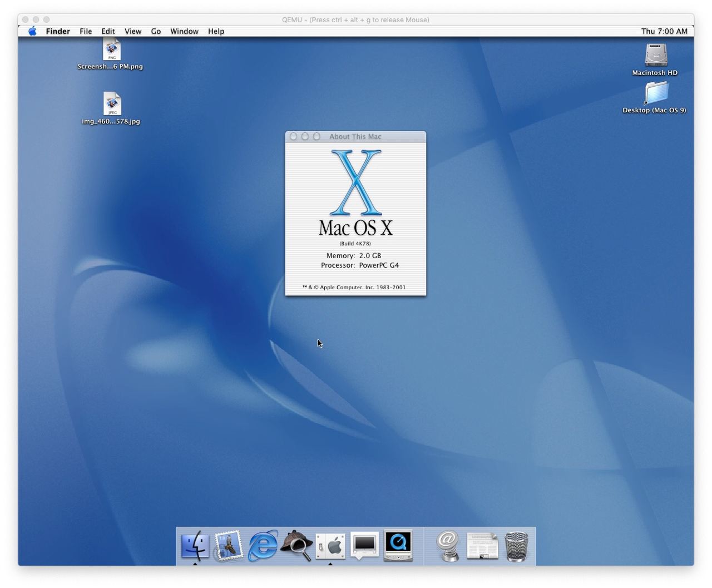Launch Sherlock from the Dock

(296, 546)
